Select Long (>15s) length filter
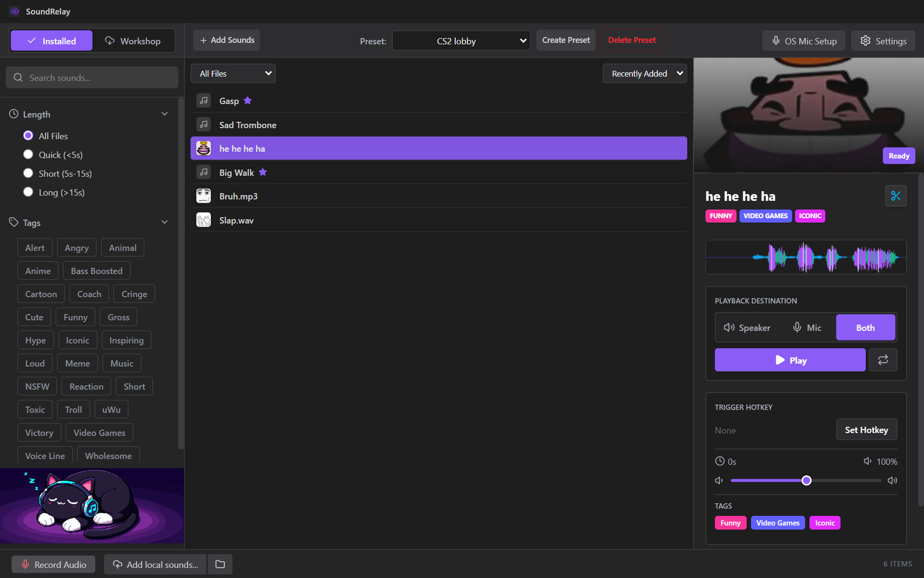 click(x=28, y=192)
